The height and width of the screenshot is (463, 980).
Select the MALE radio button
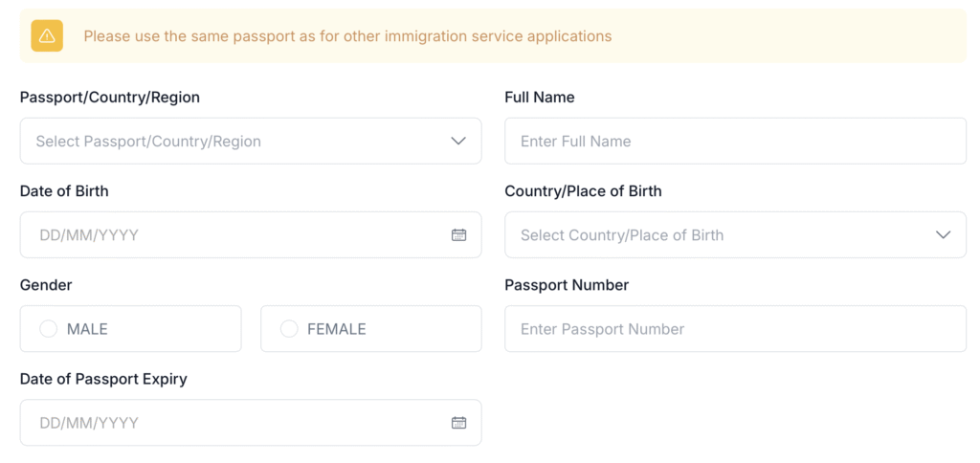pyautogui.click(x=48, y=329)
